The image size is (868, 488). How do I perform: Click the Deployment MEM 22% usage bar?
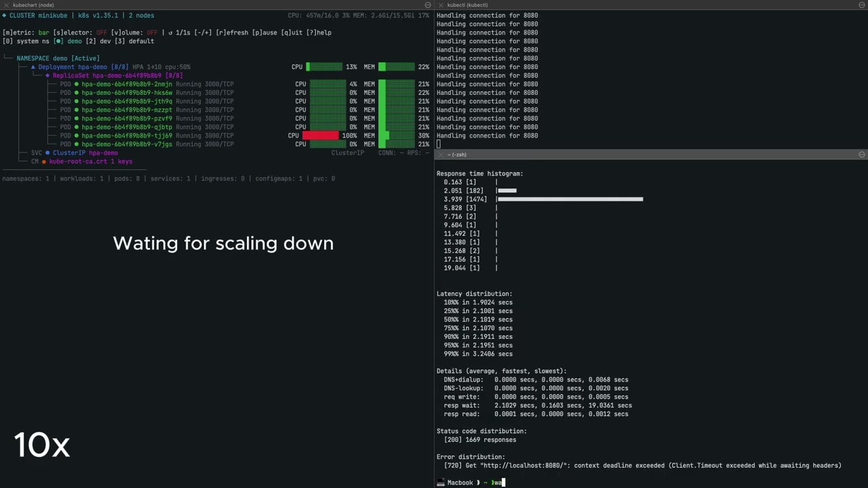(x=396, y=67)
